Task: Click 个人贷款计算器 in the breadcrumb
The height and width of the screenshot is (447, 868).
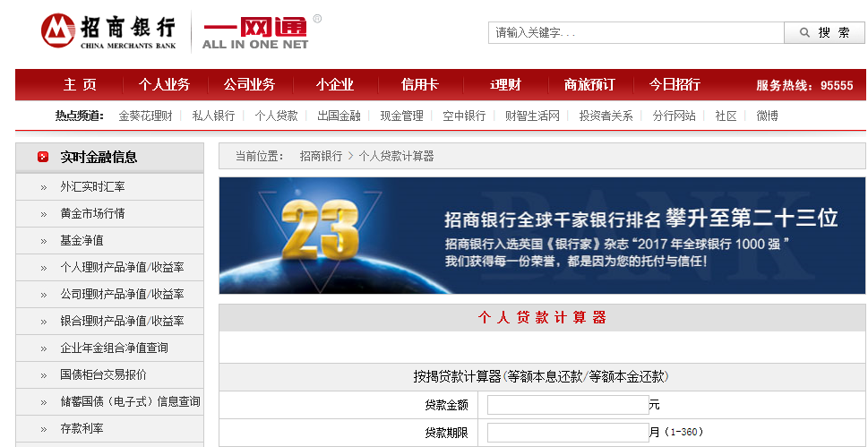Action: click(x=396, y=156)
